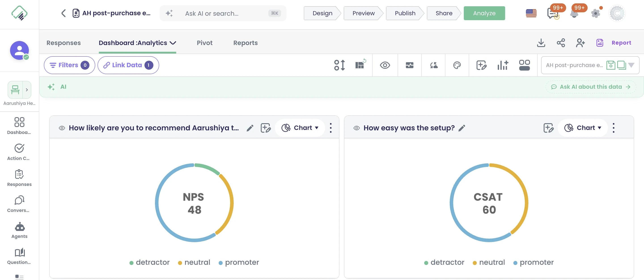Viewport: 644px width, 280px height.
Task: Open the theme palette icon
Action: (457, 65)
